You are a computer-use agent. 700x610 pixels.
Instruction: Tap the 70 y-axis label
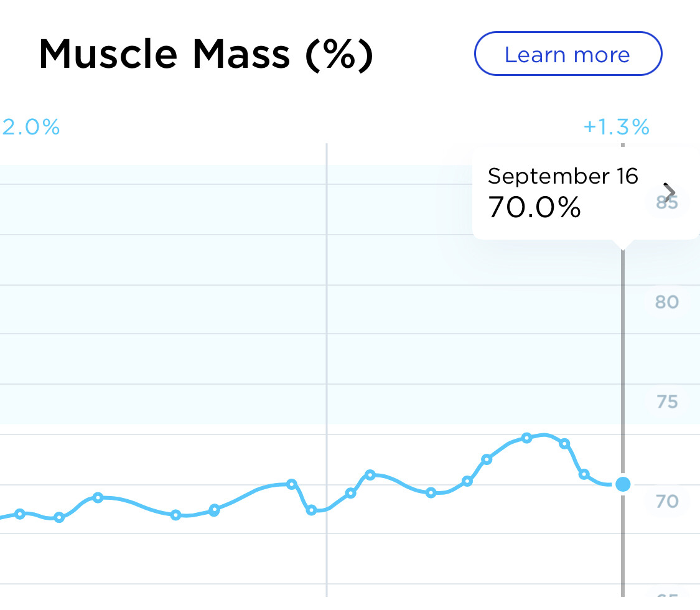[x=667, y=500]
